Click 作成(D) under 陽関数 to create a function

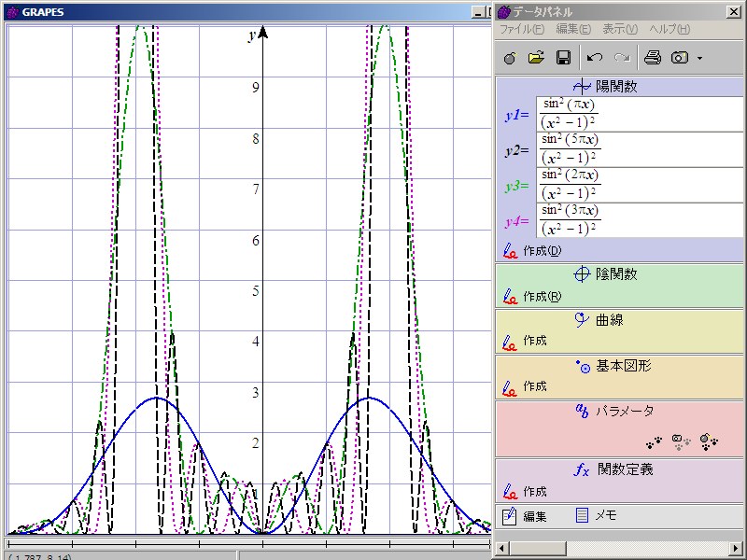pos(542,250)
